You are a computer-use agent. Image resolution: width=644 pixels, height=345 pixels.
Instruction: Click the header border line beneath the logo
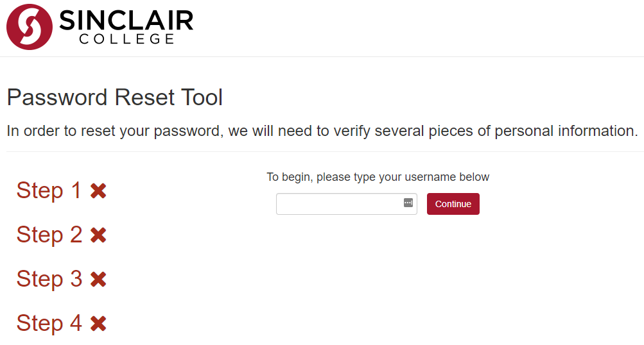point(322,56)
